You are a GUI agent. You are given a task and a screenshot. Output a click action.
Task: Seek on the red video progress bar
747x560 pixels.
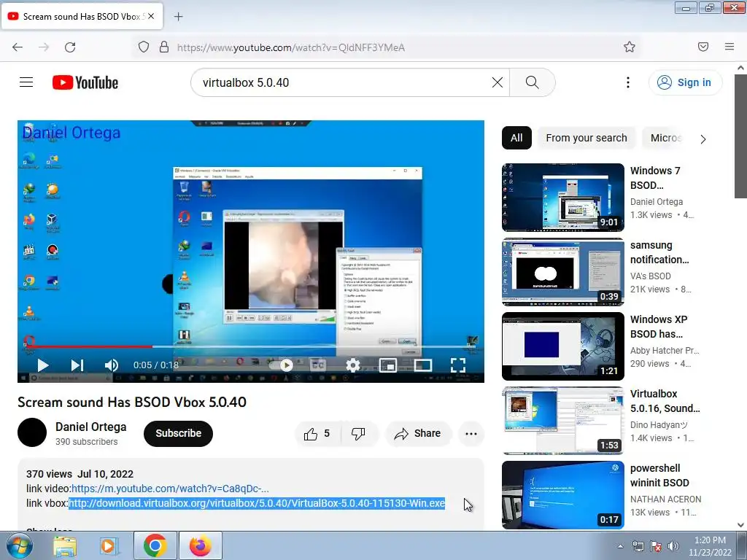point(251,346)
